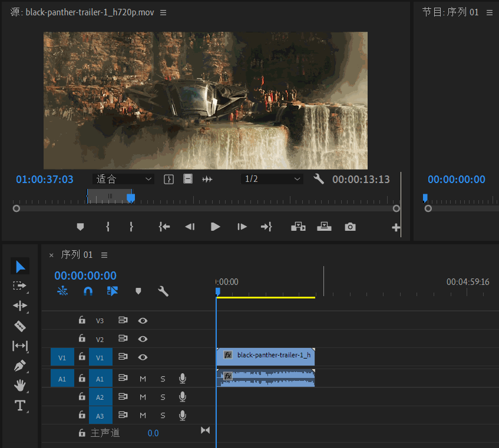Open the source monitor panel menu

pyautogui.click(x=163, y=12)
